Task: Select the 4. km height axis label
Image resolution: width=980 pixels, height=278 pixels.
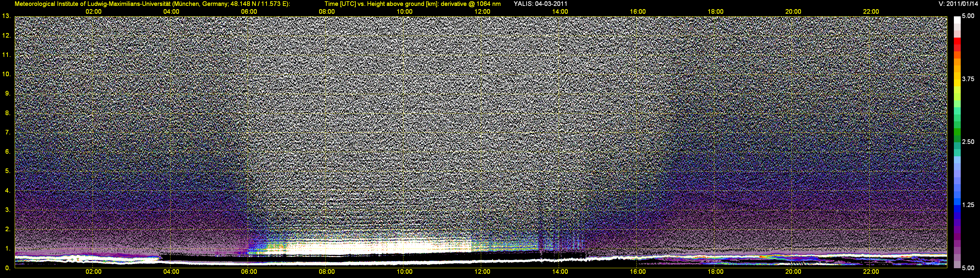Action: click(x=8, y=190)
